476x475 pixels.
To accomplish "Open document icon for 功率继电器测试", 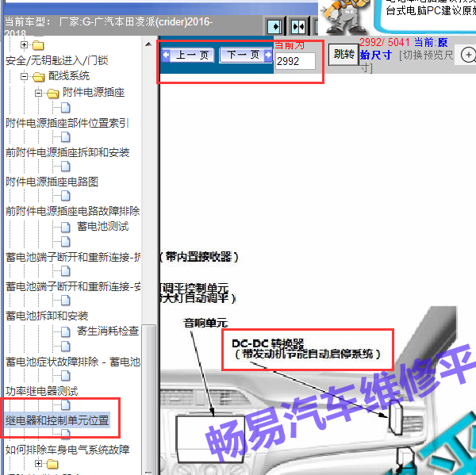I will [66, 376].
